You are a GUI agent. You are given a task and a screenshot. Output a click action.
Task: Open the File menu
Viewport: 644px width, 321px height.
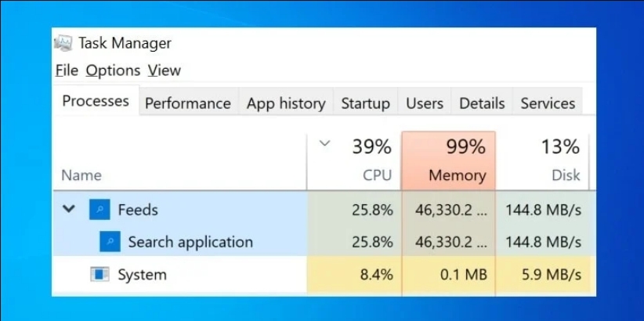pos(67,70)
